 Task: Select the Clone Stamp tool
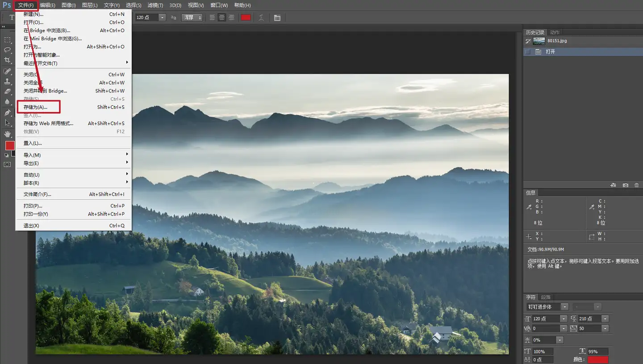[x=8, y=82]
